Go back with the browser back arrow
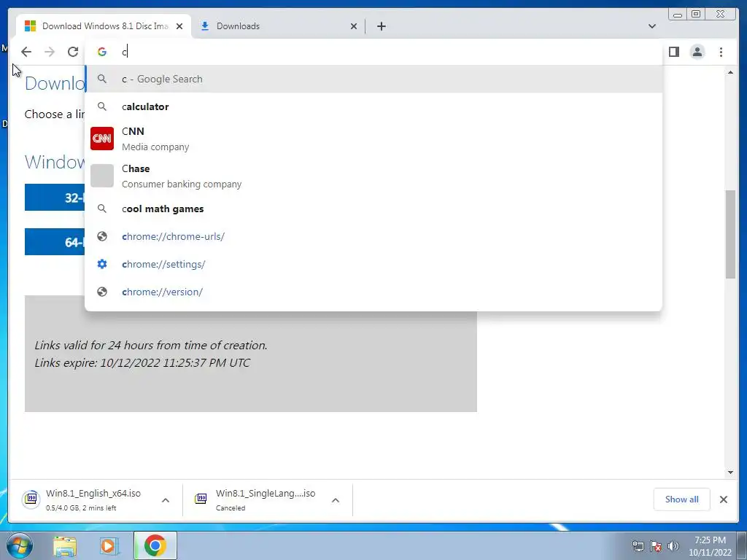The height and width of the screenshot is (560, 747). pos(26,52)
